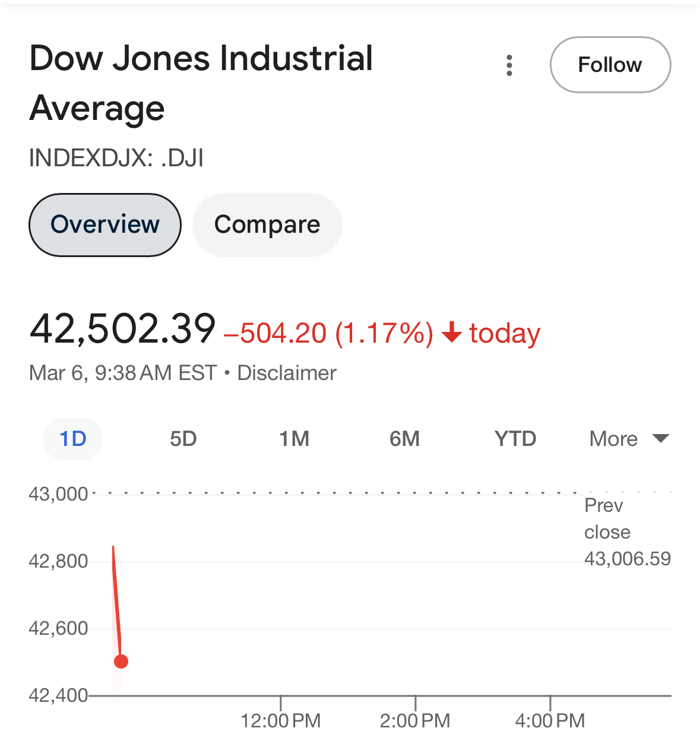This screenshot has width=700, height=747.
Task: Click the red down arrow icon
Action: tap(452, 333)
